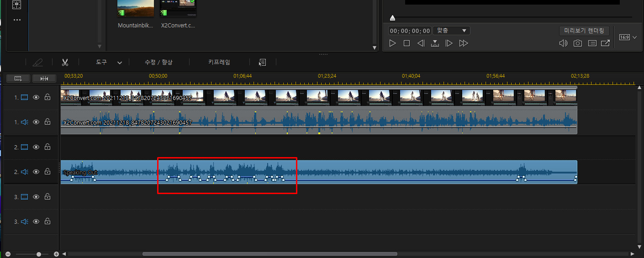Image resolution: width=644 pixels, height=258 pixels.
Task: Play the preview
Action: 392,43
